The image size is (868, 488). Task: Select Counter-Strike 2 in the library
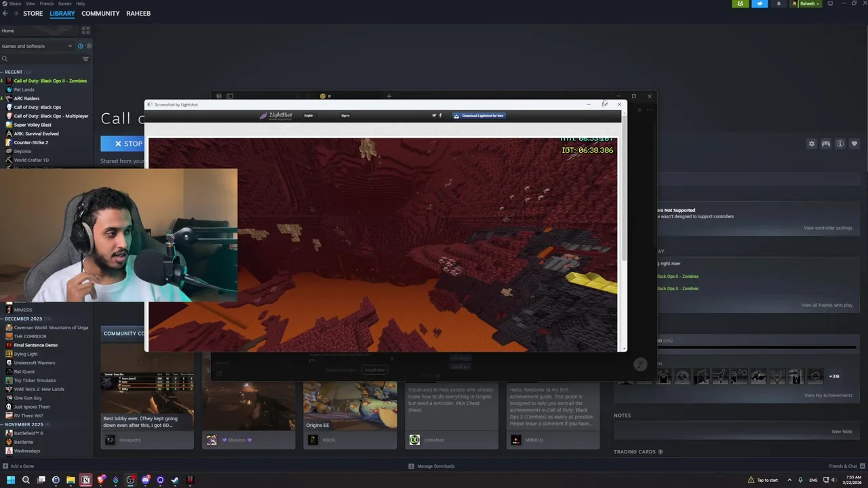click(x=31, y=142)
